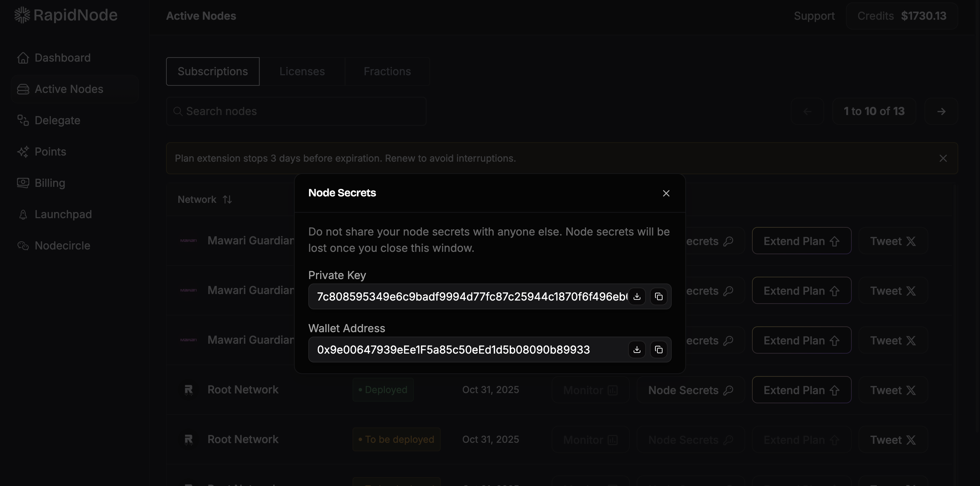980x486 pixels.
Task: Open the Billing section
Action: pyautogui.click(x=49, y=183)
